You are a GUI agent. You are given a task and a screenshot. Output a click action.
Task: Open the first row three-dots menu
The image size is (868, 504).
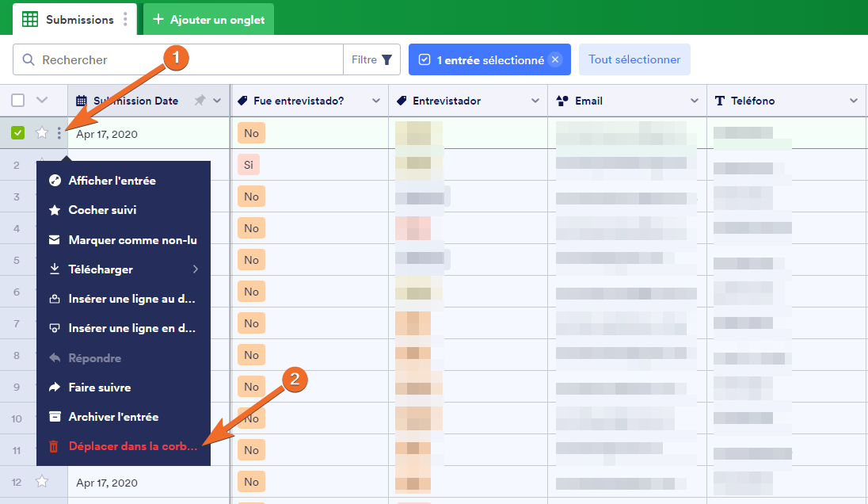(59, 133)
